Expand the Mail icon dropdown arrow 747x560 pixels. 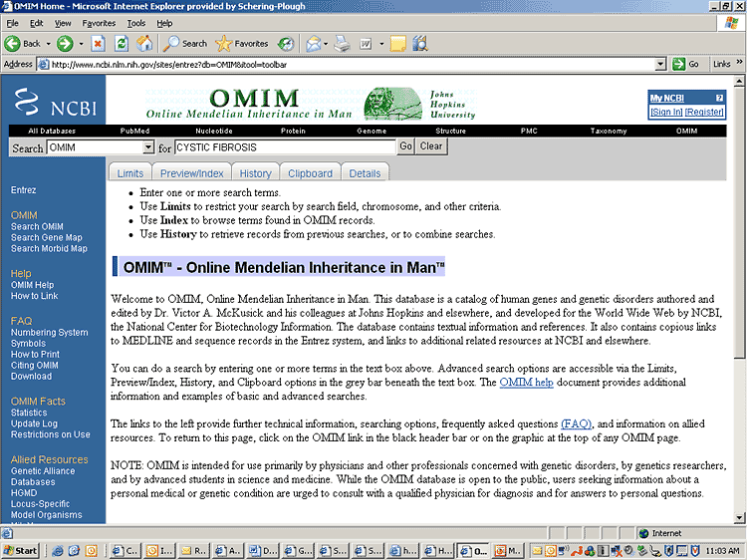pyautogui.click(x=326, y=44)
